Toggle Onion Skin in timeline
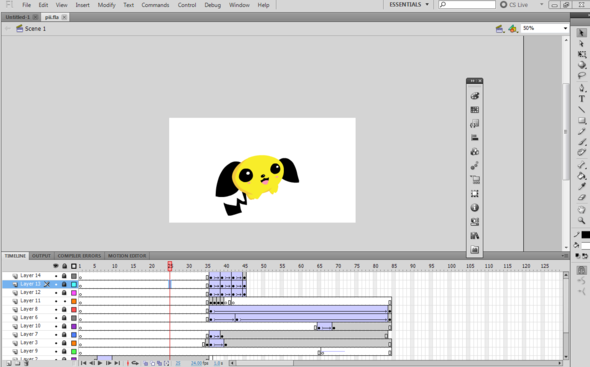Viewport: 590px width, 367px height. point(146,363)
